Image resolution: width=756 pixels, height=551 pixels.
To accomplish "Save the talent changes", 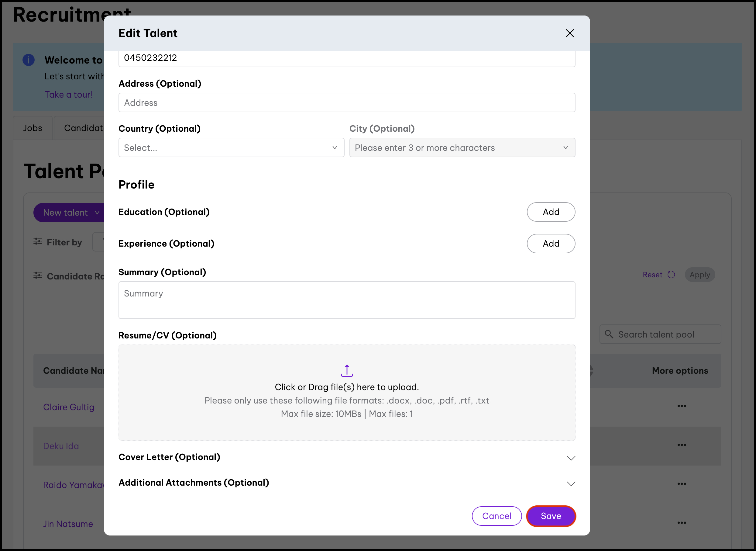I will 551,516.
